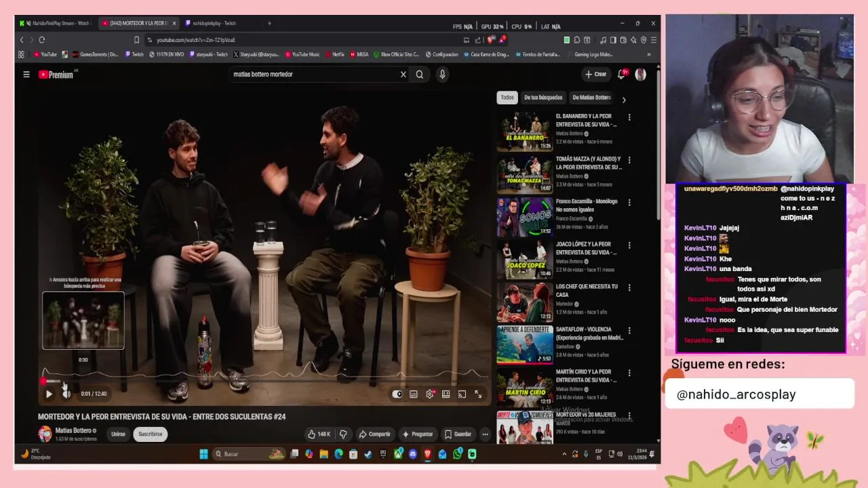Open the EL BANANERO video thumbnail
The height and width of the screenshot is (488, 868).
(x=525, y=132)
